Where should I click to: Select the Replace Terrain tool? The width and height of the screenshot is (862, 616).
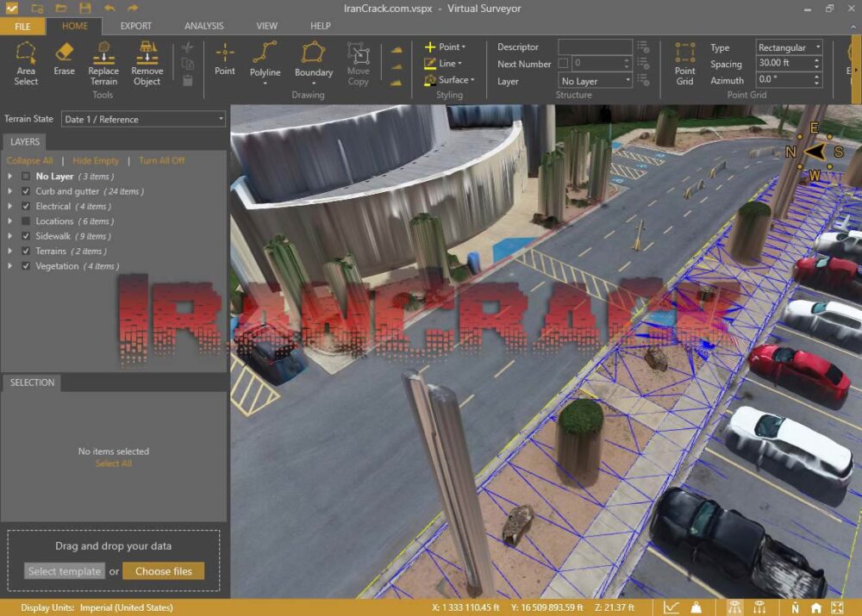[x=103, y=64]
